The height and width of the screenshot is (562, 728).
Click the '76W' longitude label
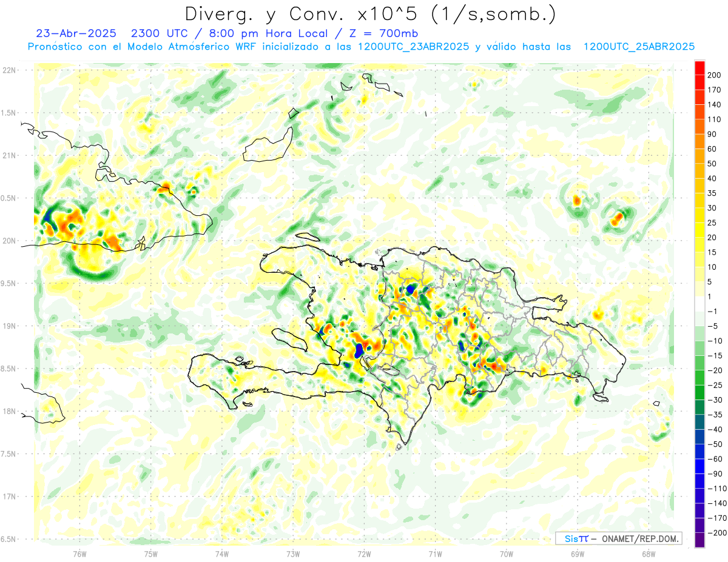point(79,554)
